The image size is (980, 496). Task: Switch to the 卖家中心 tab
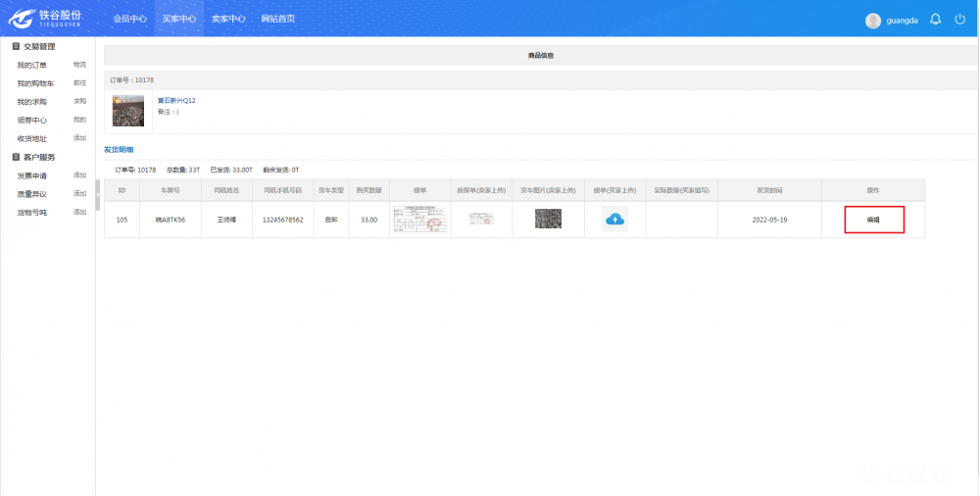click(x=228, y=19)
